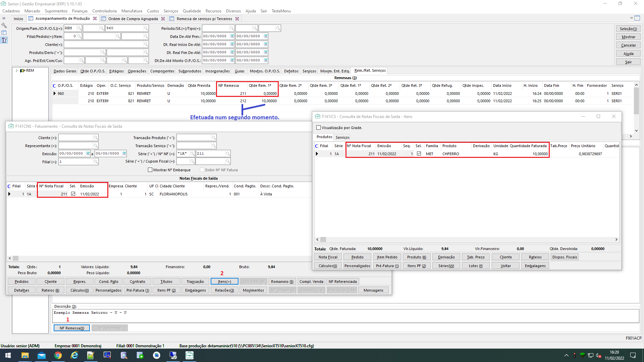This screenshot has width=644, height=362.
Task: Expand the REM tree node
Action: pyautogui.click(x=16, y=70)
